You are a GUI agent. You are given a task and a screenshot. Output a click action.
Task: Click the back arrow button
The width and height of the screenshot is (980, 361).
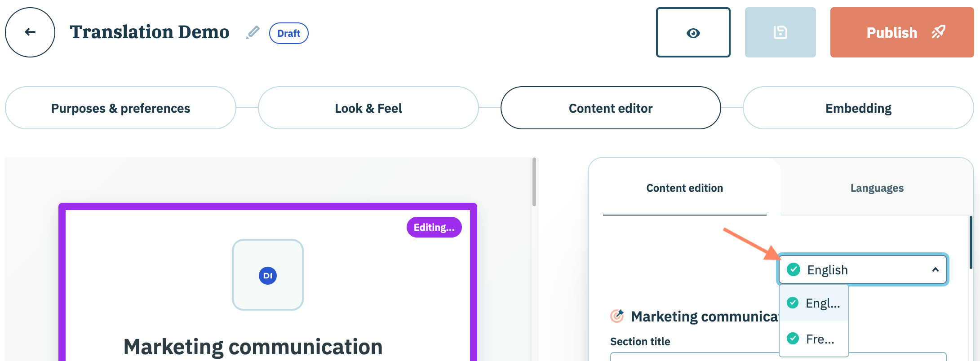(30, 32)
